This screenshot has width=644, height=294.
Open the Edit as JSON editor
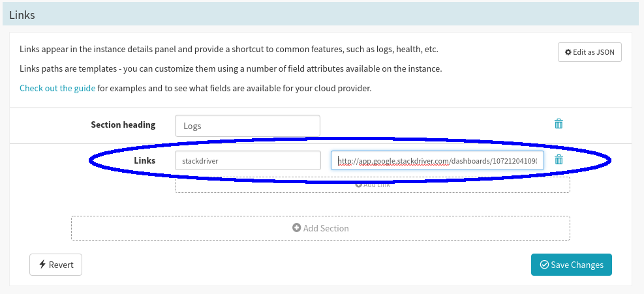click(589, 52)
